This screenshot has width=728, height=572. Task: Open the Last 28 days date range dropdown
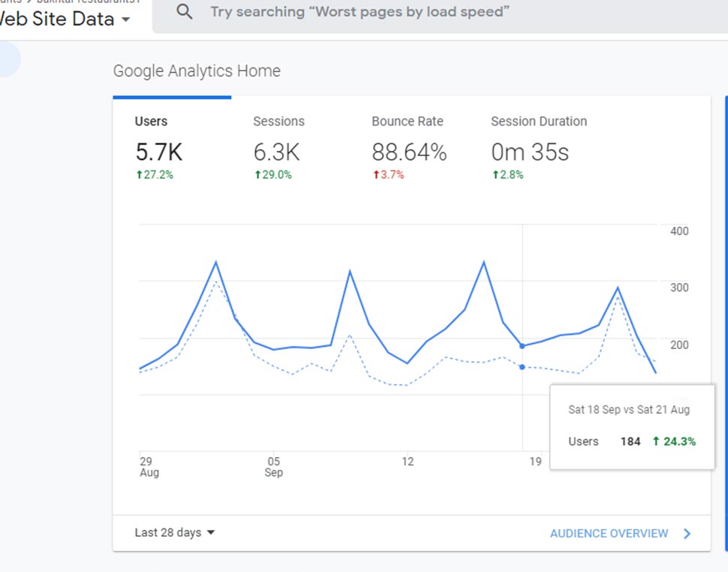click(175, 532)
